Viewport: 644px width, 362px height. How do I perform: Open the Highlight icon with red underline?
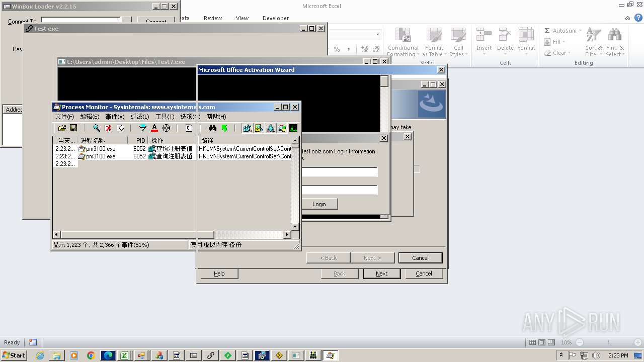pos(154,128)
